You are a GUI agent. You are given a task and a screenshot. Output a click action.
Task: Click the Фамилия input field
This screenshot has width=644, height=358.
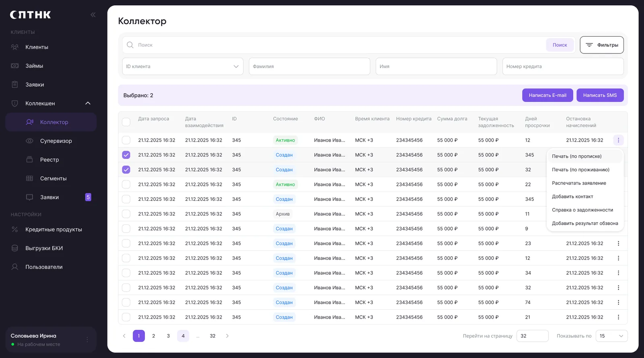pos(310,66)
